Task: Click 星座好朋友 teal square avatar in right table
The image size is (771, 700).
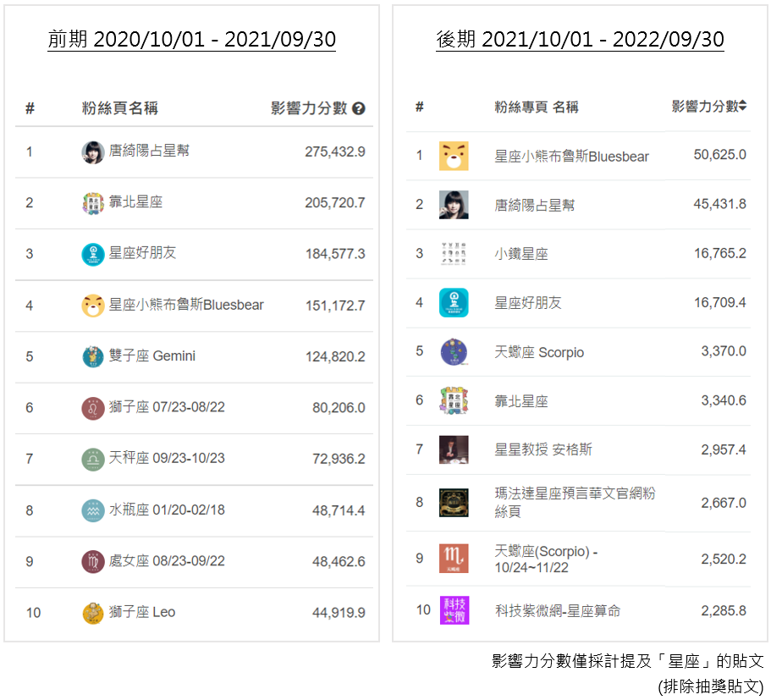Action: (454, 302)
